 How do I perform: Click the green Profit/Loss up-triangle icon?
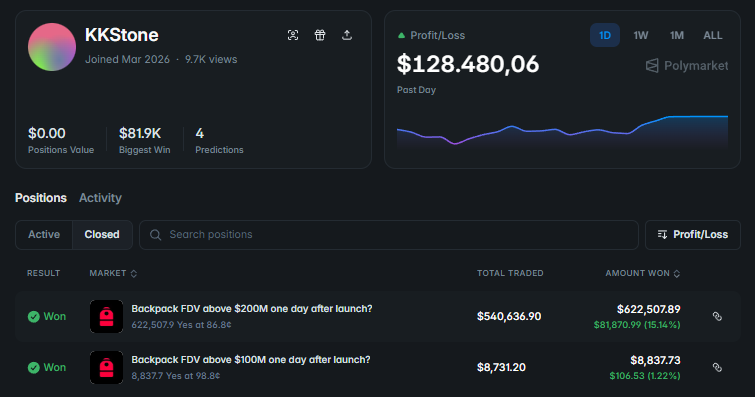(x=401, y=35)
